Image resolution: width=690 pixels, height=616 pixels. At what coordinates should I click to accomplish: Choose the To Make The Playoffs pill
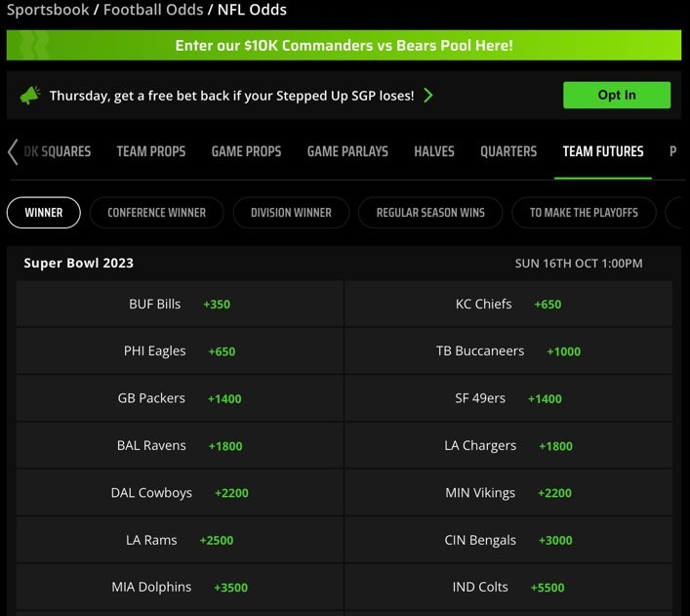pos(584,213)
